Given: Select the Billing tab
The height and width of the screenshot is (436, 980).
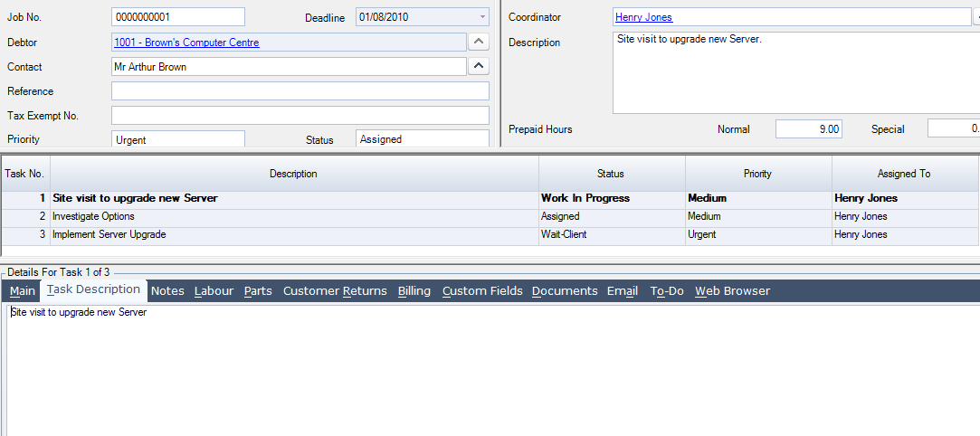Looking at the screenshot, I should tap(414, 291).
